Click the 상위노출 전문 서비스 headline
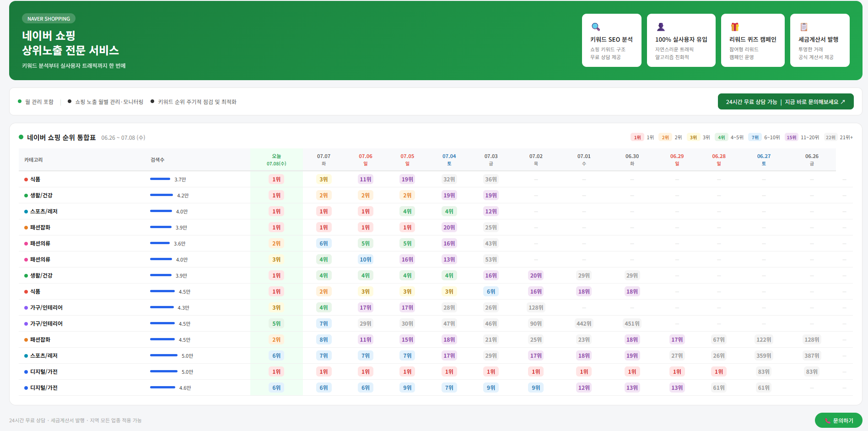Viewport: 868px width, 431px height. coord(70,50)
